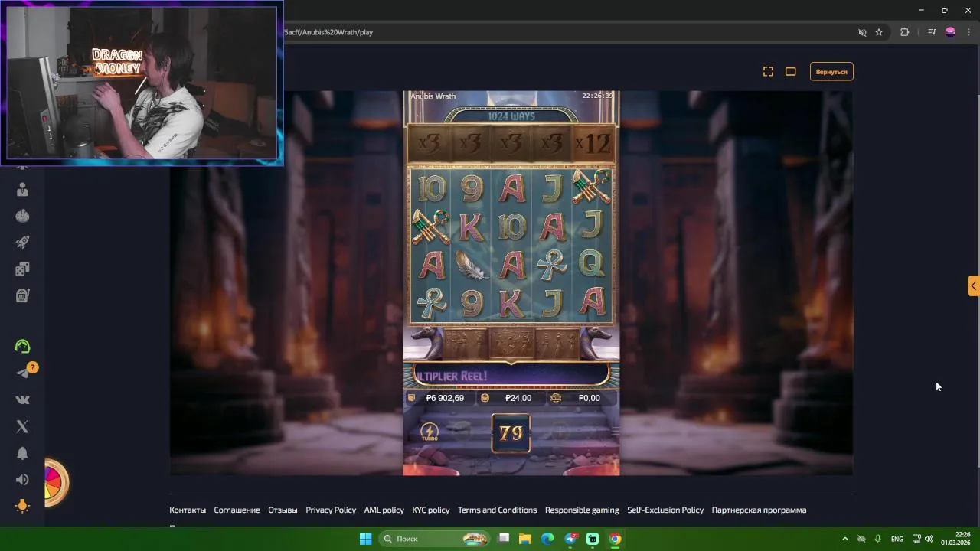Image resolution: width=980 pixels, height=551 pixels.
Task: Show hidden system tray icons chevron
Action: (844, 539)
